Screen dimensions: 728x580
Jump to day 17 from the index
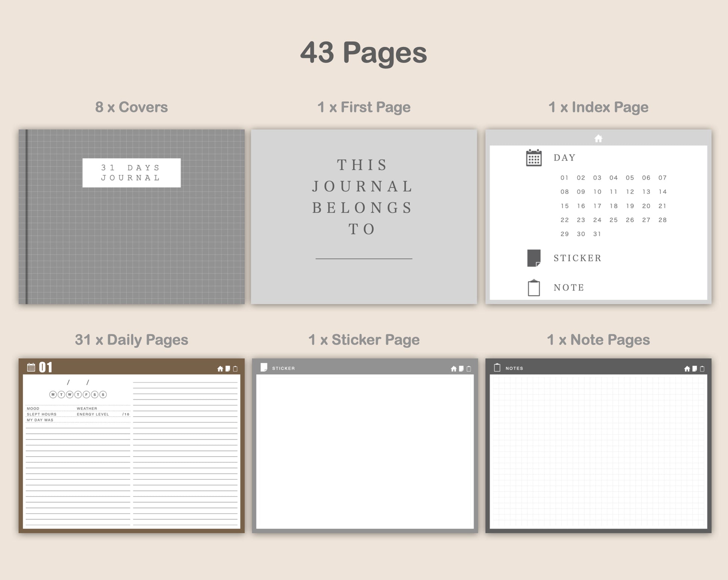597,206
